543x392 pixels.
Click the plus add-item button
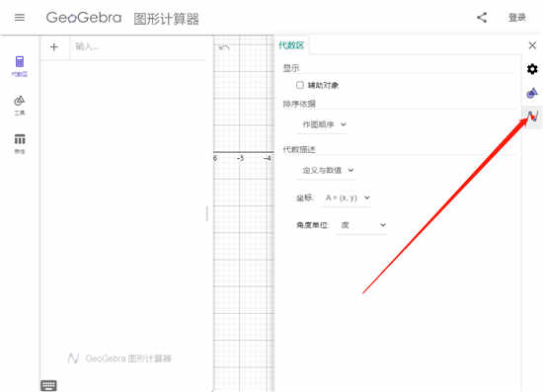54,47
